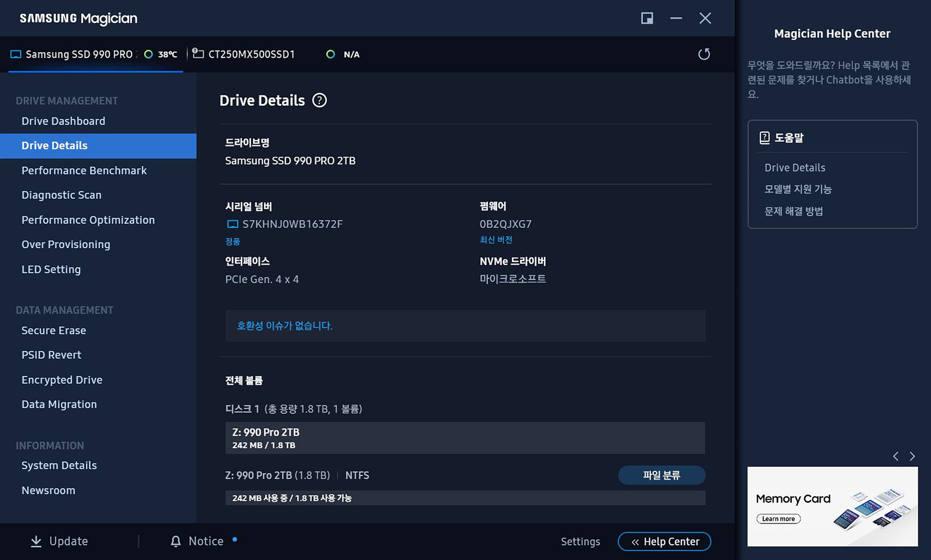The image size is (931, 560).
Task: Go to Performance Optimization
Action: [x=88, y=220]
